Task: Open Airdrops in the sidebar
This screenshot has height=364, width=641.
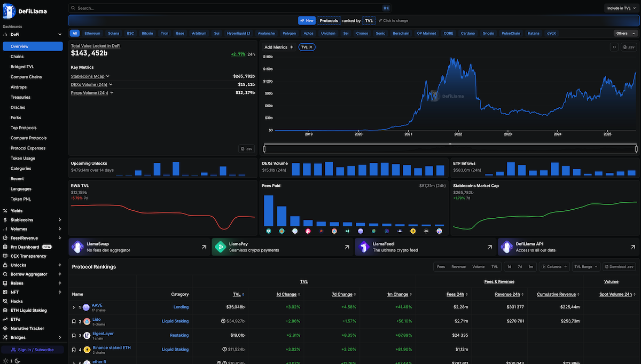Action: pos(19,87)
